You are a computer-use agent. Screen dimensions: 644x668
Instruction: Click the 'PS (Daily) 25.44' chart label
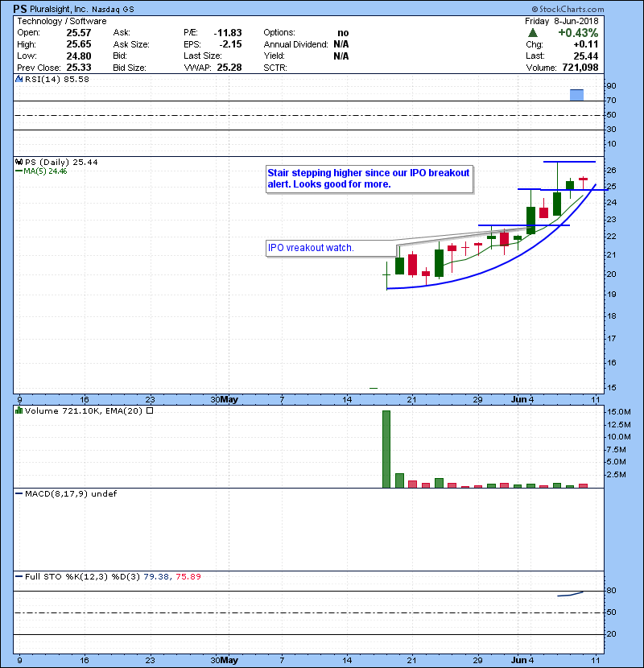tap(61, 162)
